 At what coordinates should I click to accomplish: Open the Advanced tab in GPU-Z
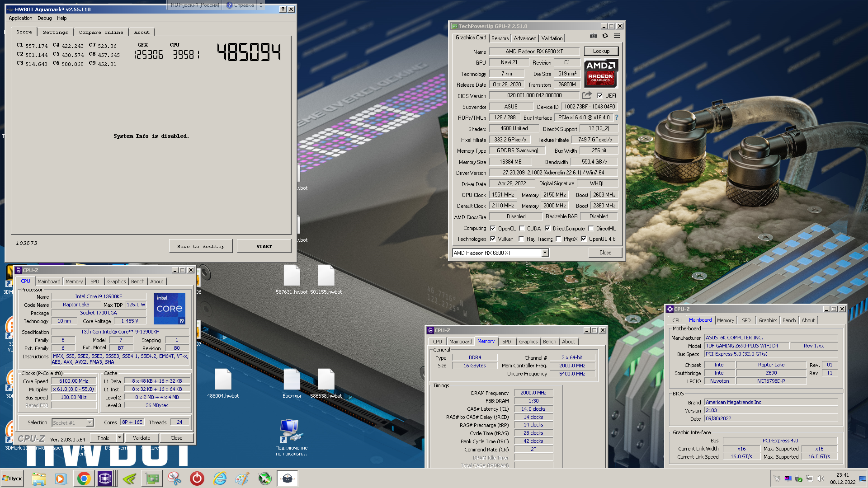525,38
